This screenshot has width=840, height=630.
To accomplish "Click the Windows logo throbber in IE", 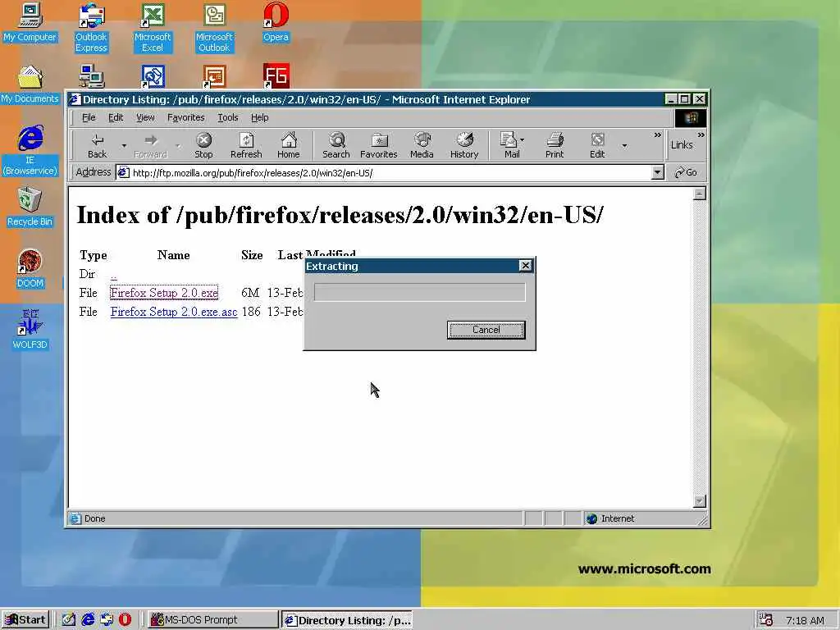I will 690,118.
